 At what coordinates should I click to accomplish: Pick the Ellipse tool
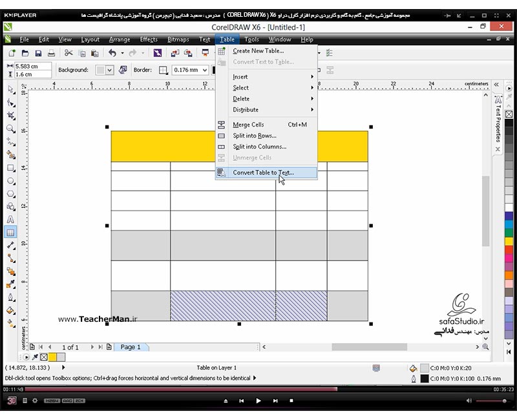pos(11,181)
